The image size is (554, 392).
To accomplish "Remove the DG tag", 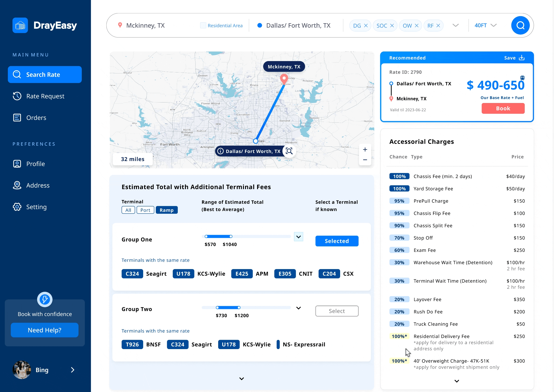I will click(x=366, y=25).
